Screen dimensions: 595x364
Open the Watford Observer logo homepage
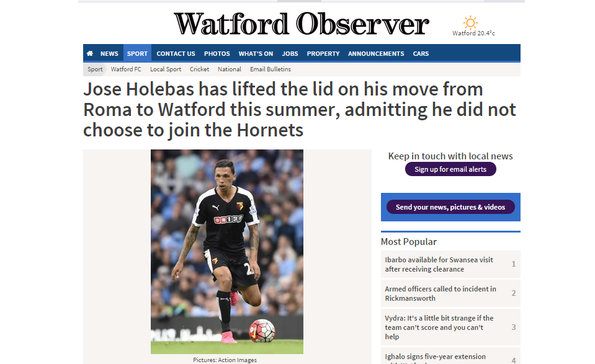pyautogui.click(x=302, y=24)
